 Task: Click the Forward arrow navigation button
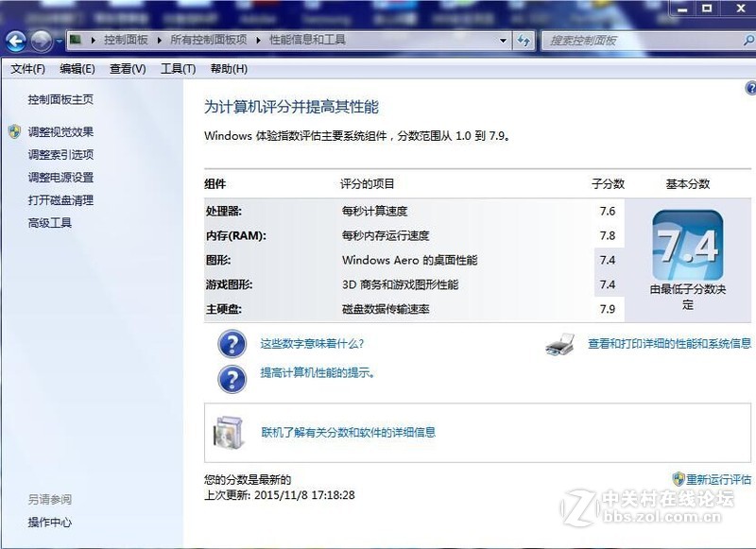(x=41, y=41)
